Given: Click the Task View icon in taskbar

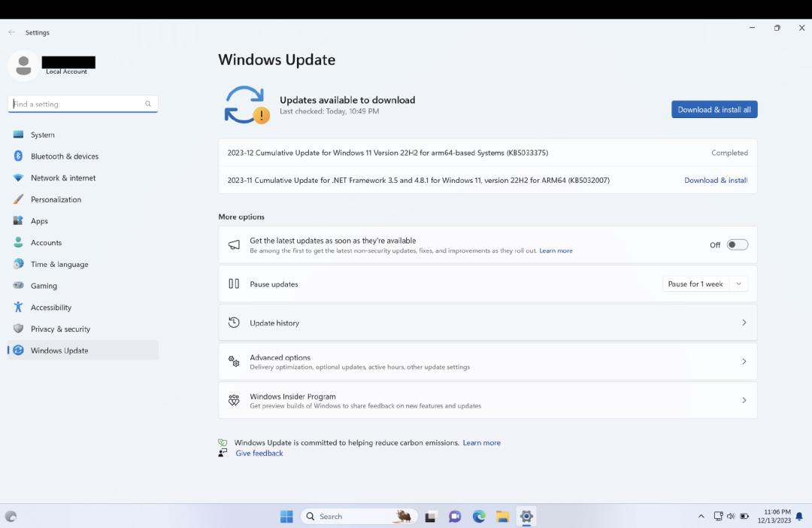Looking at the screenshot, I should coord(430,516).
